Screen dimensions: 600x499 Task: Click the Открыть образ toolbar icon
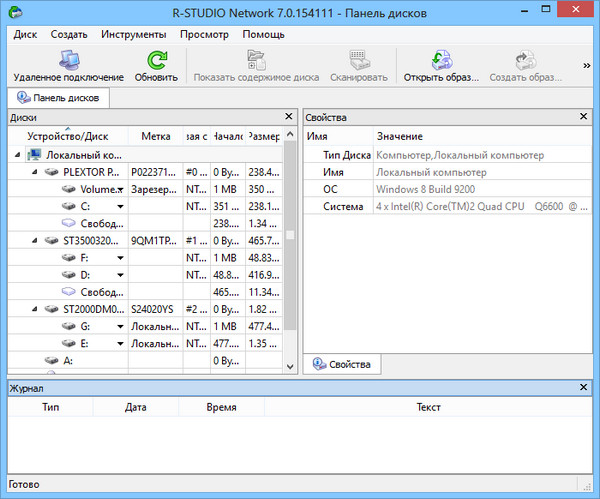tap(440, 60)
